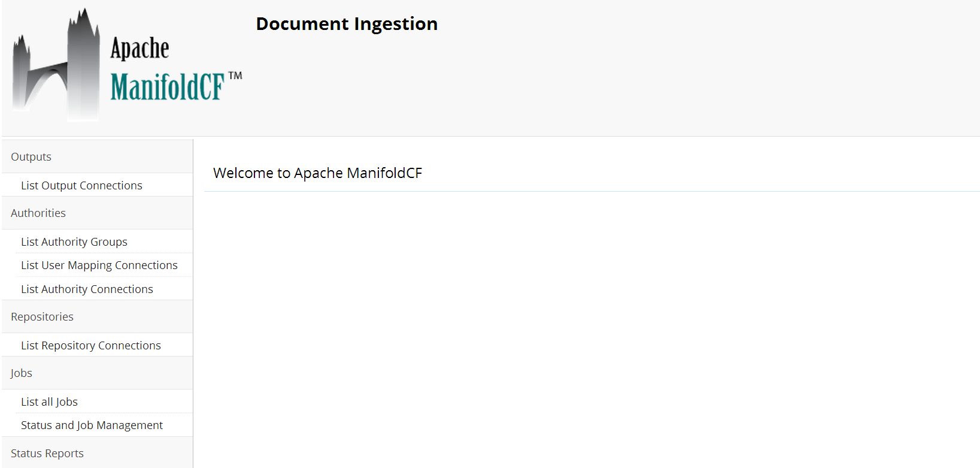Expand the Repositories menu section
This screenshot has width=980, height=468.
click(x=98, y=316)
